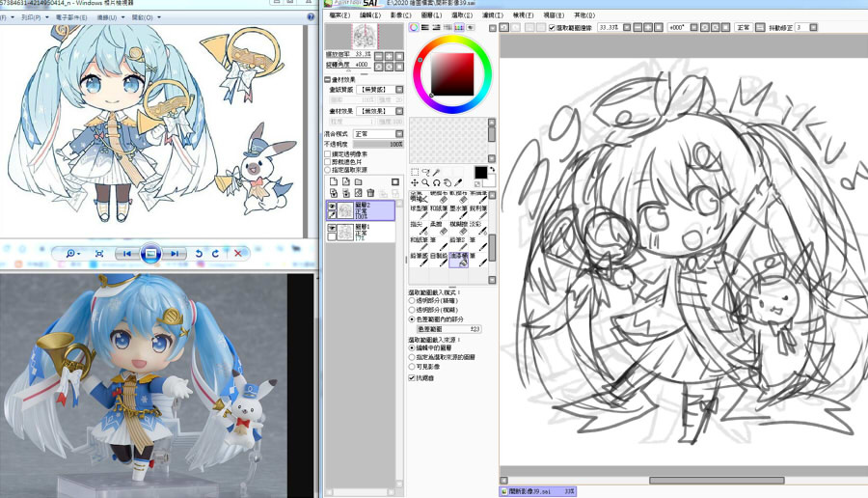Click 開新影像39.sai document tab at bottom
Viewport: 868px width, 498px height.
click(x=537, y=491)
